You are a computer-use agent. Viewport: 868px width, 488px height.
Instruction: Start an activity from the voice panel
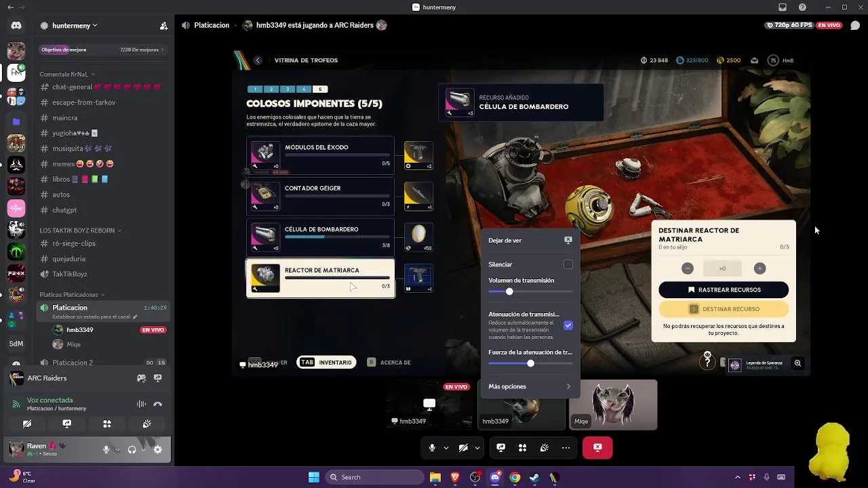tap(106, 424)
